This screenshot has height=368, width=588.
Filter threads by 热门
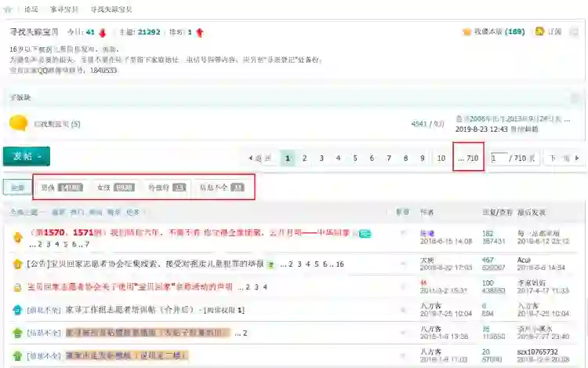tap(77, 213)
